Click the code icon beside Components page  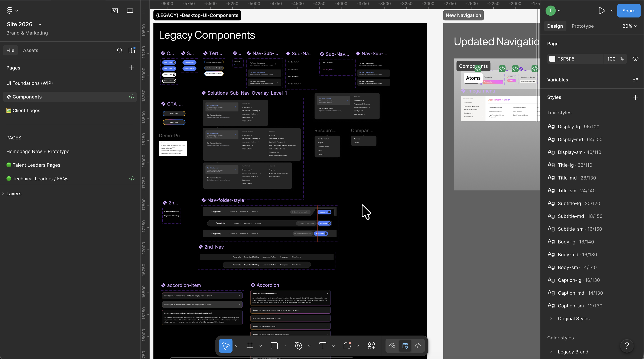[132, 97]
